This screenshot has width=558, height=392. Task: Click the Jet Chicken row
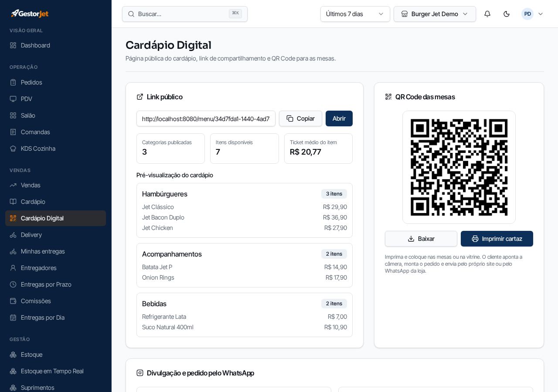[245, 228]
